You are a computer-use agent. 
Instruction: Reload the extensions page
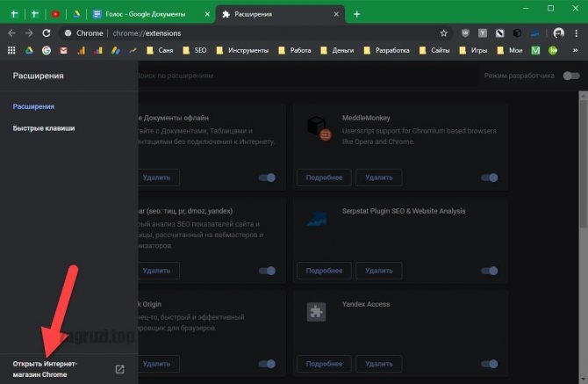coord(47,33)
